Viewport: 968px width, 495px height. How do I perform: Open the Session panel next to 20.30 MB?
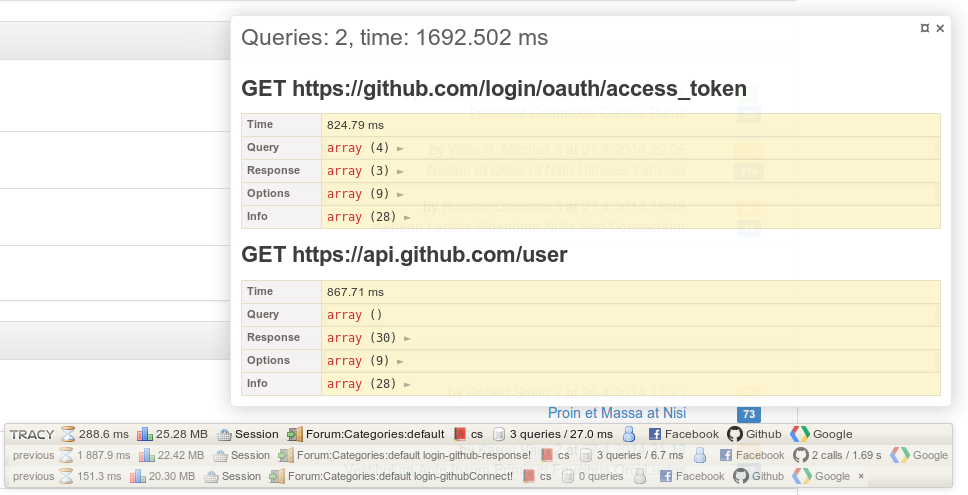232,476
